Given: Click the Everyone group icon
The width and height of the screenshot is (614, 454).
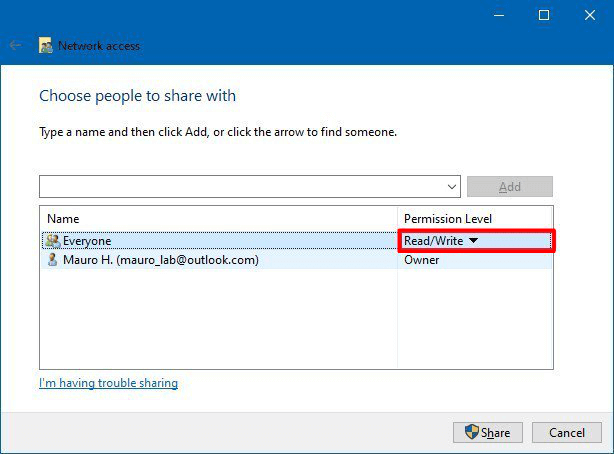Looking at the screenshot, I should 52,241.
